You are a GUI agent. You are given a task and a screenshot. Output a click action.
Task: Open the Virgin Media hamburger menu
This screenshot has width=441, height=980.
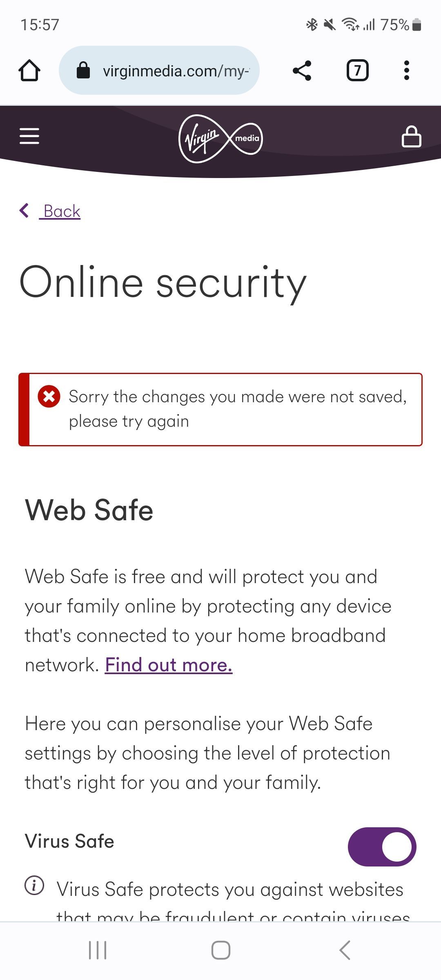click(x=29, y=136)
